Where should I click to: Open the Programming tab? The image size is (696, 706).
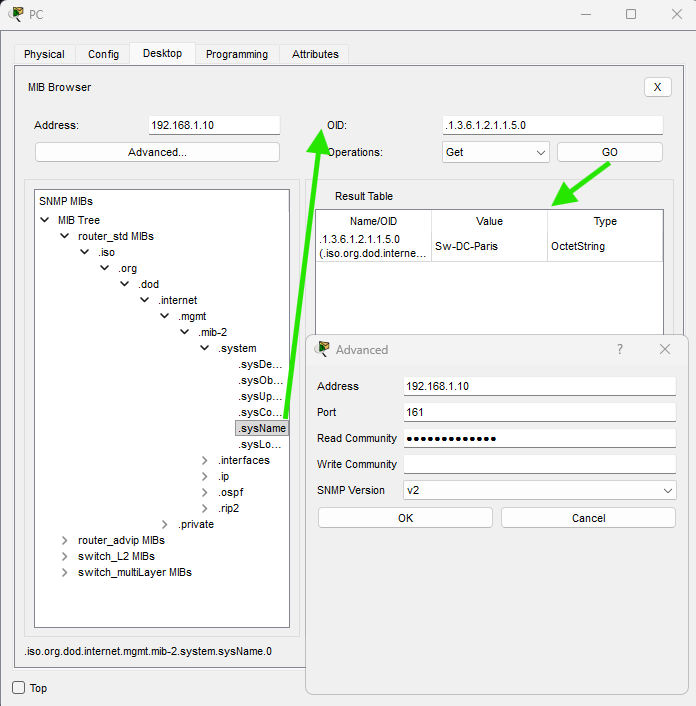click(237, 54)
